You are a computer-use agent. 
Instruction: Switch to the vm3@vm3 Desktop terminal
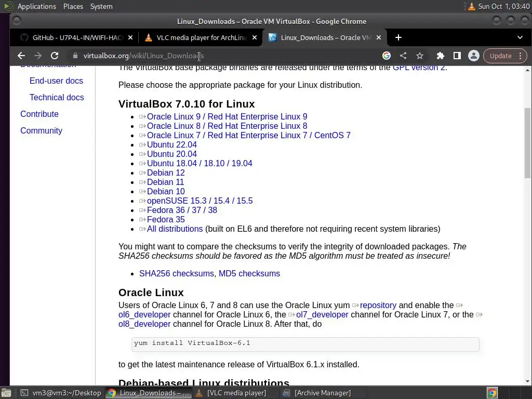click(61, 393)
